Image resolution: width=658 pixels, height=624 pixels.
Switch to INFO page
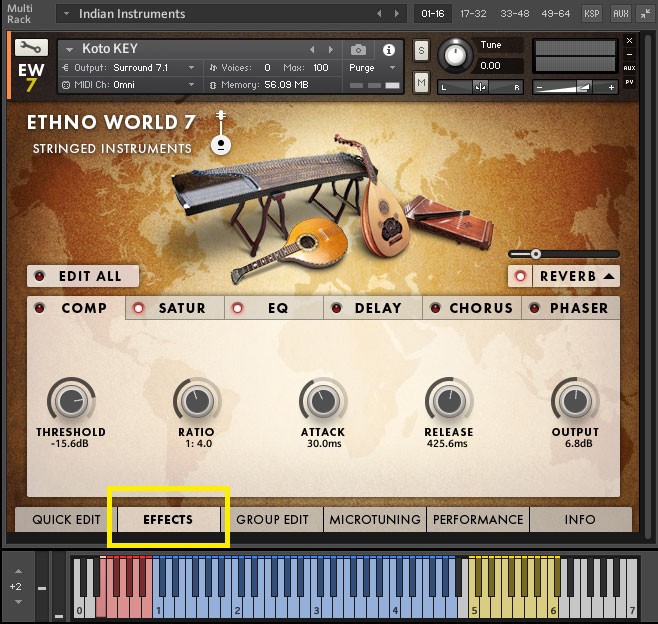click(x=581, y=520)
